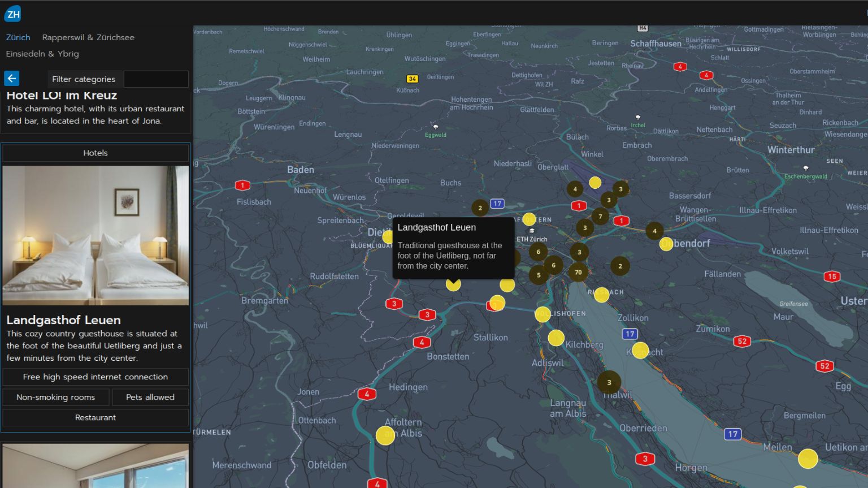Image resolution: width=868 pixels, height=488 pixels.
Task: Open the Hotel LO! im Kreuz entry
Action: [x=96, y=107]
